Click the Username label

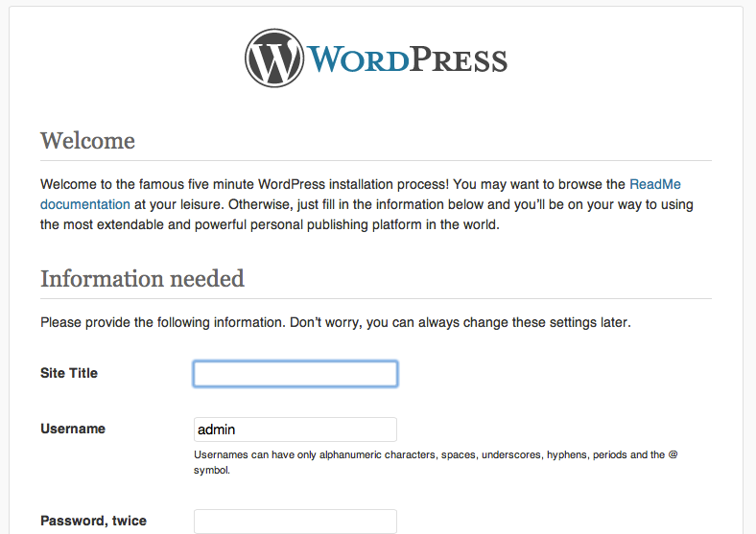pos(73,429)
